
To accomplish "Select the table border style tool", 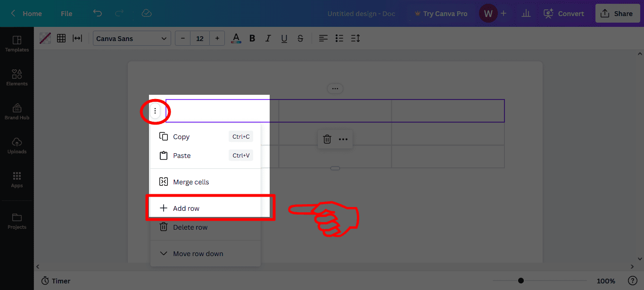I will [45, 38].
